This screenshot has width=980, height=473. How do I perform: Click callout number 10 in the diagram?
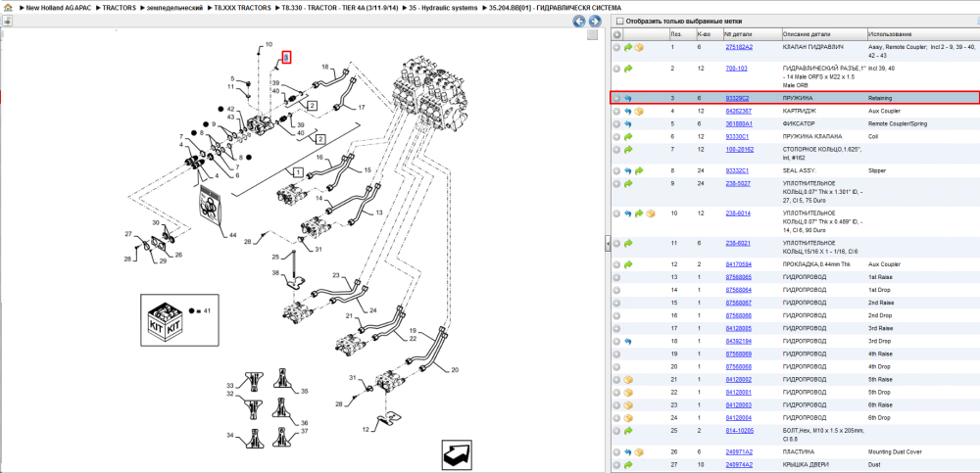coord(269,44)
